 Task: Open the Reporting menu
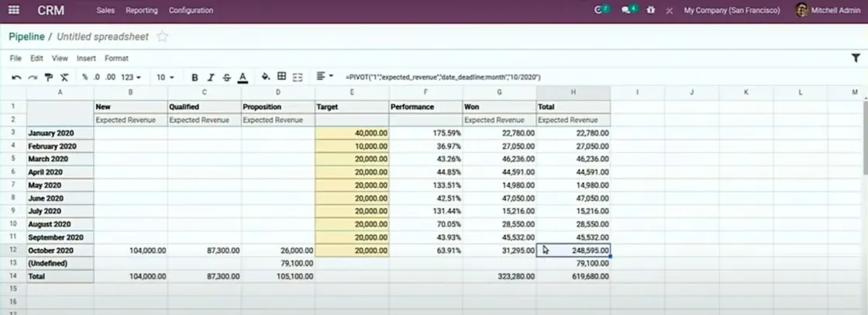(142, 10)
